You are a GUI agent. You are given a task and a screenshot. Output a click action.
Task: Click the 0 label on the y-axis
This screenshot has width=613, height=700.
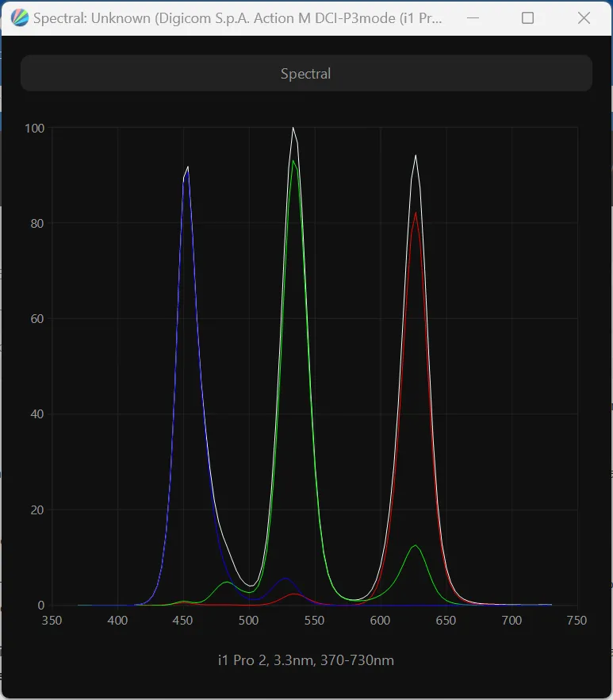tap(40, 606)
